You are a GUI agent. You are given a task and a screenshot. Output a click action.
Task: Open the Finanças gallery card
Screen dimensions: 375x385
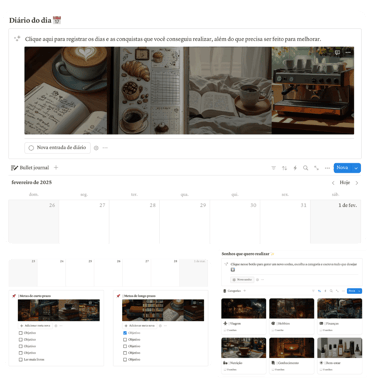[x=340, y=316]
